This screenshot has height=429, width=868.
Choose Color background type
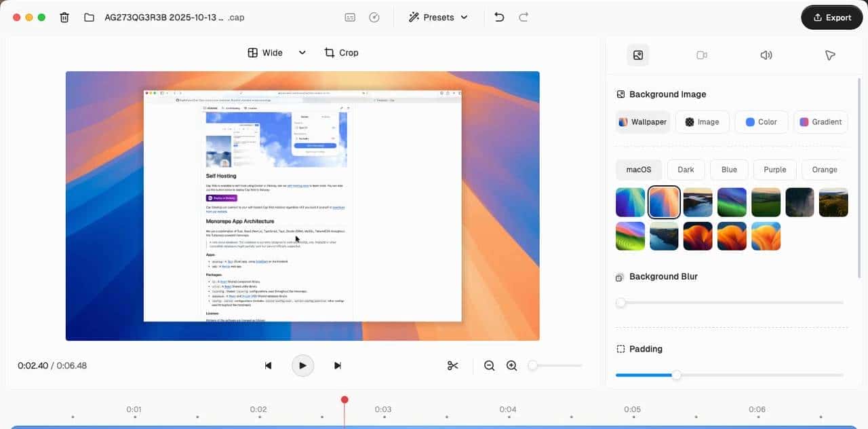[762, 122]
